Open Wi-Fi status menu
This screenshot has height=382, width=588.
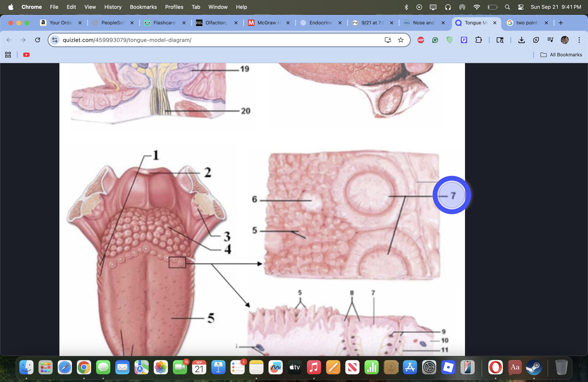point(477,7)
